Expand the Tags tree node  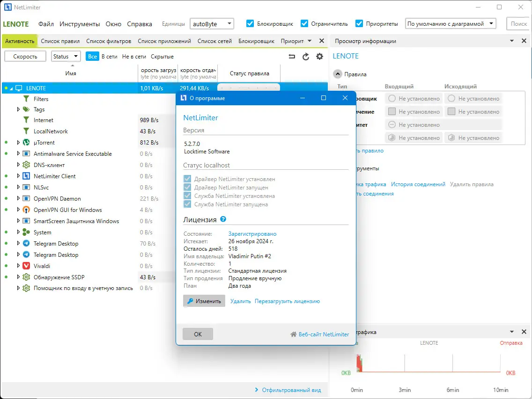pyautogui.click(x=18, y=109)
